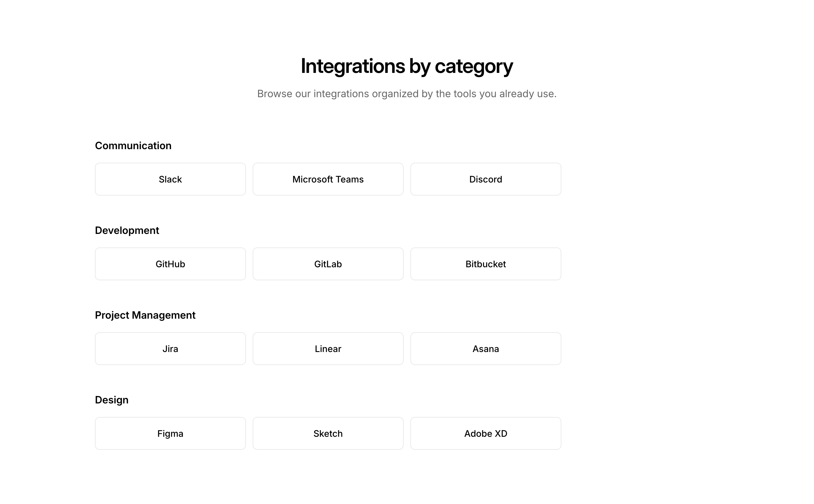Click the Project Management category heading
814x504 pixels.
[x=145, y=315]
